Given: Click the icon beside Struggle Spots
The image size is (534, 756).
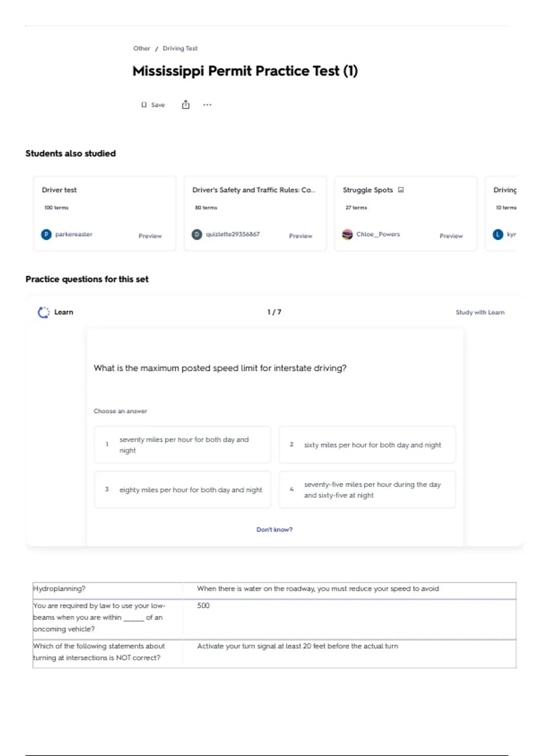Looking at the screenshot, I should coord(401,190).
